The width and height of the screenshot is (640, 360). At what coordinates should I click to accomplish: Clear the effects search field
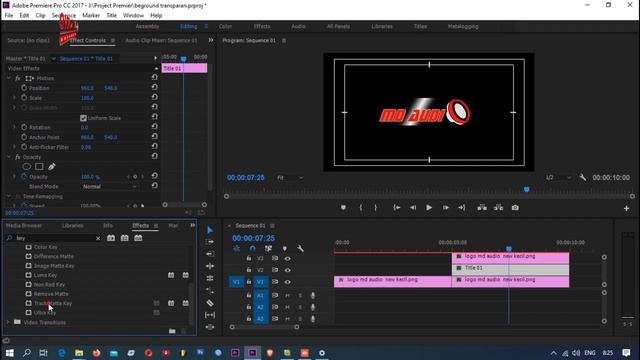[98, 238]
